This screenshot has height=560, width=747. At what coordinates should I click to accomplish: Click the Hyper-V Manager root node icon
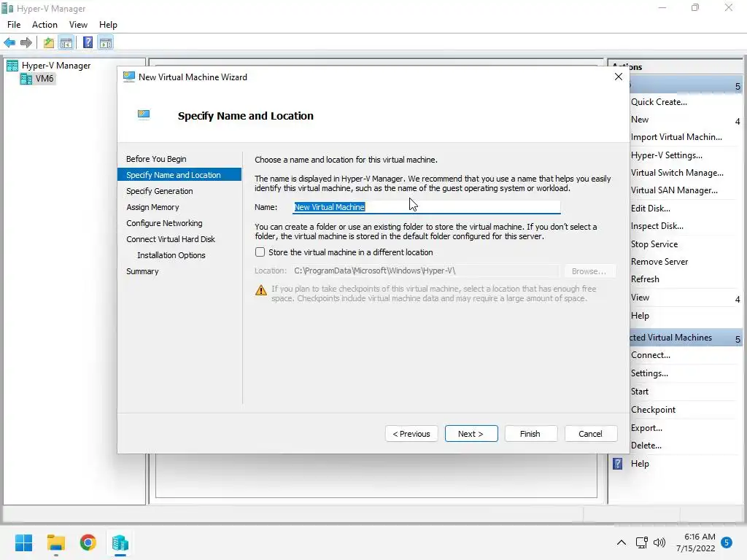[x=12, y=66]
